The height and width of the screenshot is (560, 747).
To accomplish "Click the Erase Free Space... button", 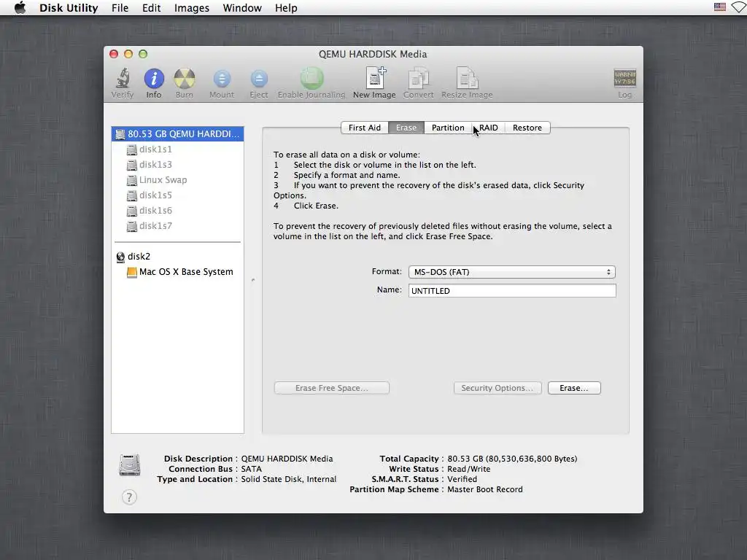I will coord(332,388).
